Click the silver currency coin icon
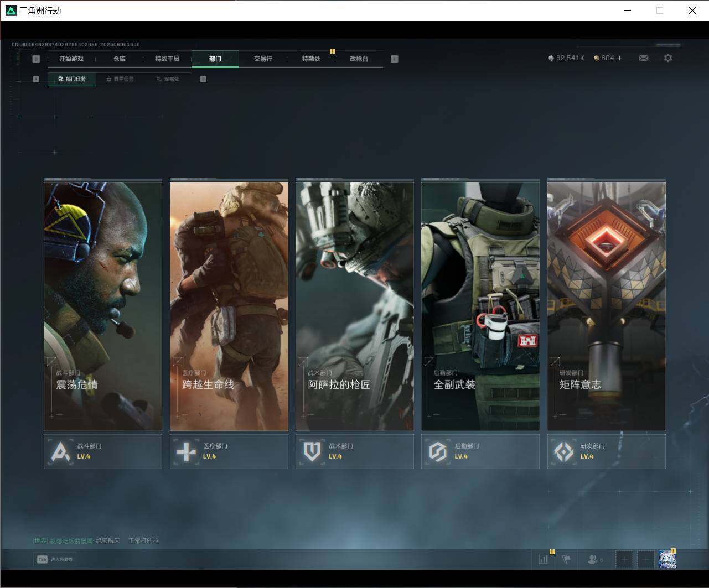This screenshot has height=588, width=709. coord(551,58)
